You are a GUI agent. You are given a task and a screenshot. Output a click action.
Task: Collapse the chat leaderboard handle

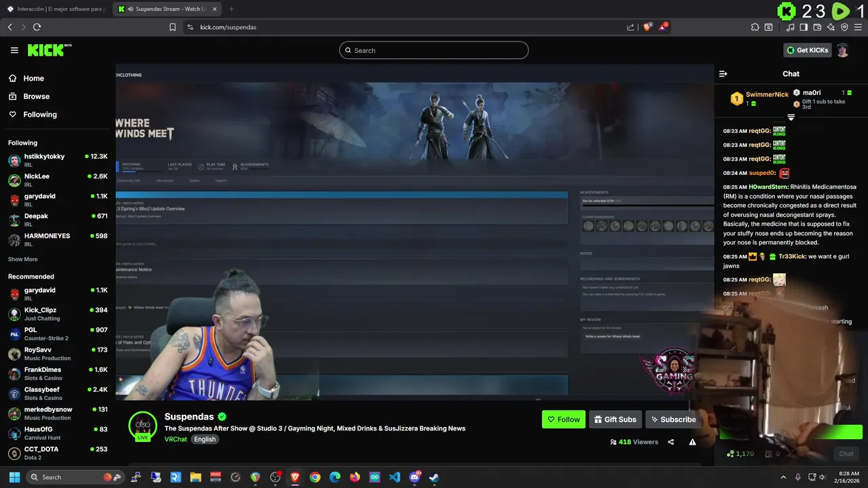click(x=791, y=117)
